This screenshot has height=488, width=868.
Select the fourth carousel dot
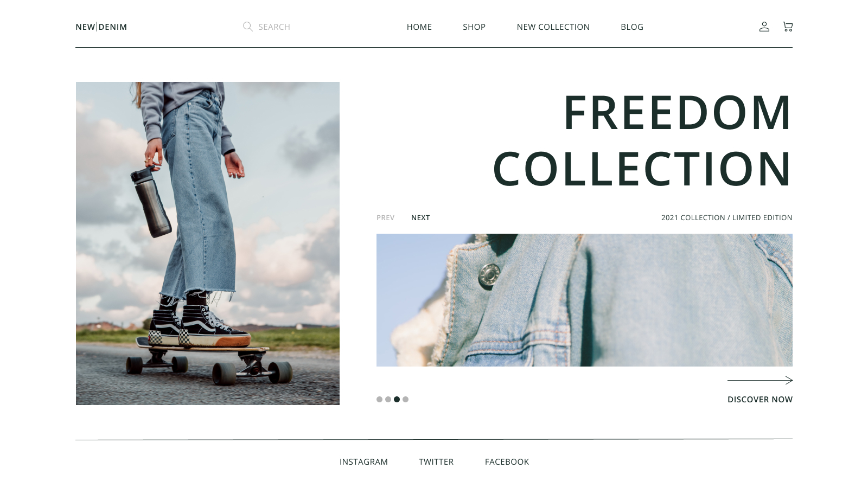pos(405,399)
